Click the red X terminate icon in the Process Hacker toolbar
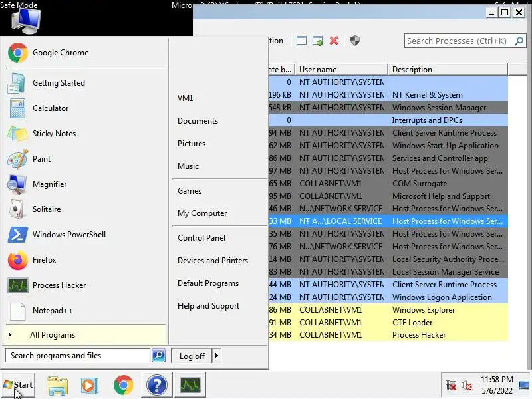This screenshot has width=532, height=399. click(334, 41)
